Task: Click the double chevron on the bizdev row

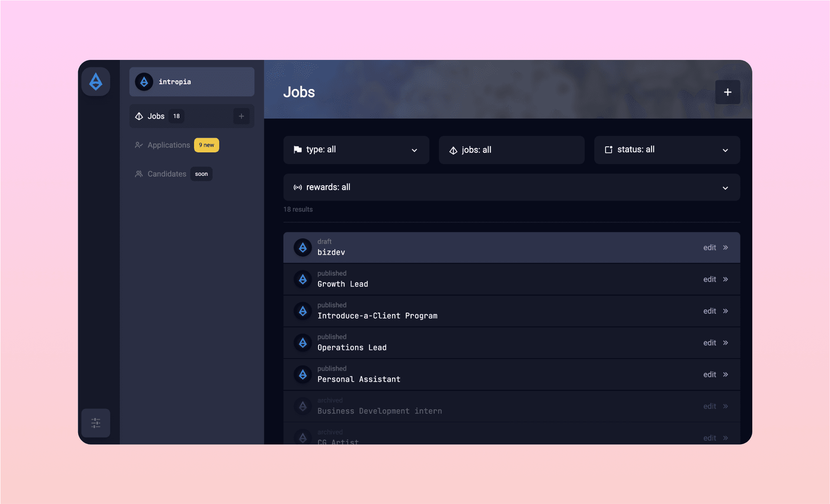Action: [x=725, y=247]
